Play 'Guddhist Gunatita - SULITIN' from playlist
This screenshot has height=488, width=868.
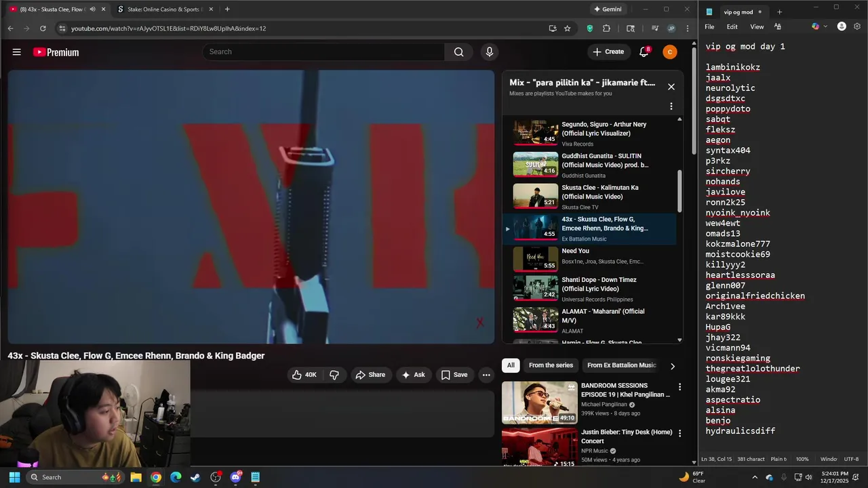click(x=590, y=165)
